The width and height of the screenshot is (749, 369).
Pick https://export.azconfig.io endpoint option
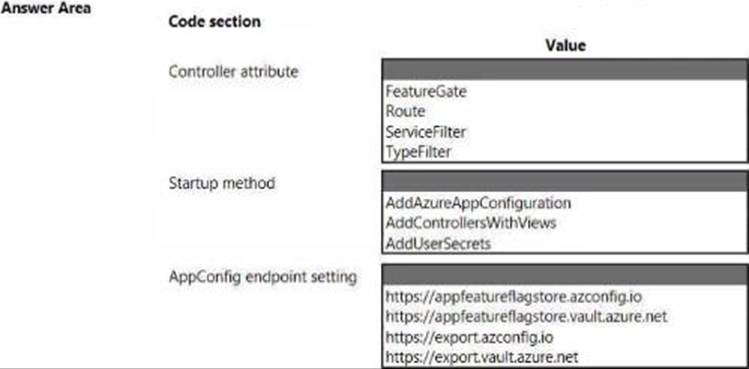(469, 337)
